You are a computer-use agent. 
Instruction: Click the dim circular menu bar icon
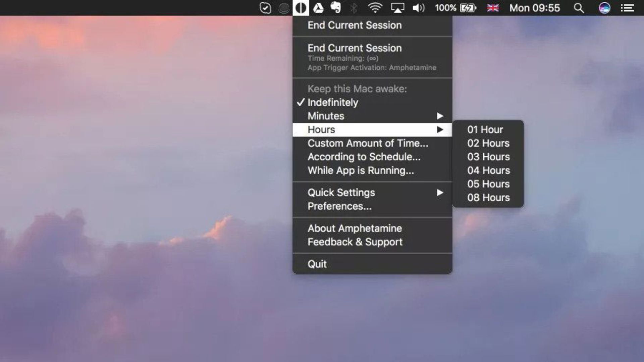point(284,8)
